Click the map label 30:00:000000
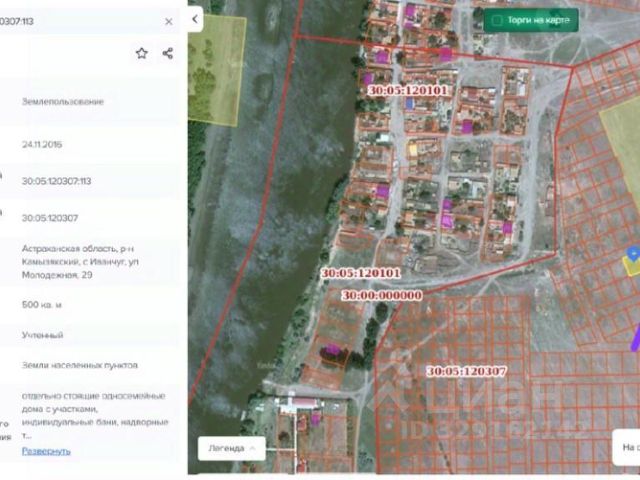640x480 pixels. [x=382, y=295]
